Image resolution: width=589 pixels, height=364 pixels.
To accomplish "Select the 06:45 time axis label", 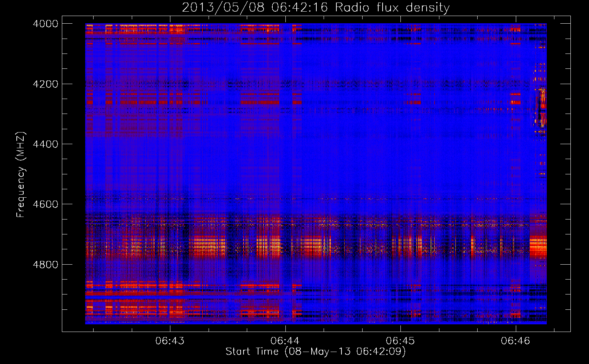I will [x=400, y=341].
